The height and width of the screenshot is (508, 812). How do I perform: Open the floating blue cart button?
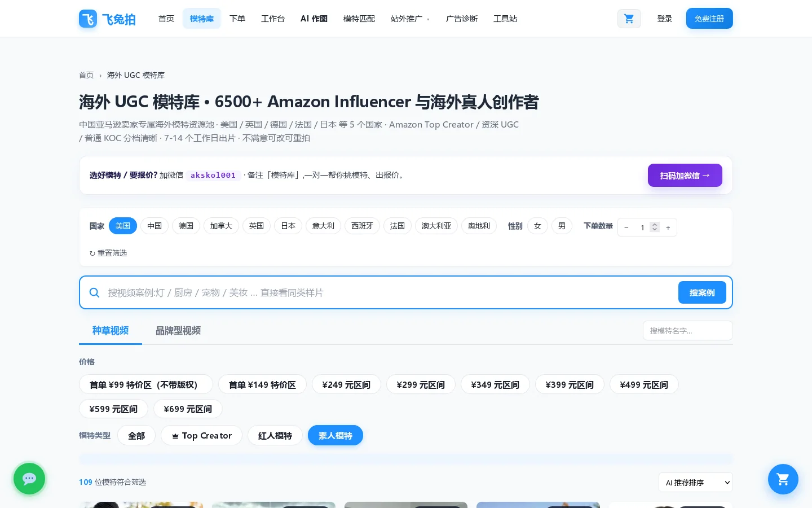tap(783, 479)
